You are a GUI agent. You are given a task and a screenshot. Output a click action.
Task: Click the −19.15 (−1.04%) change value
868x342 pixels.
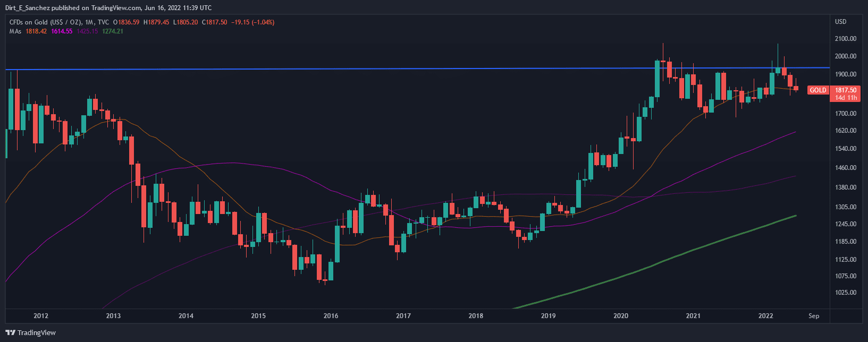click(252, 22)
